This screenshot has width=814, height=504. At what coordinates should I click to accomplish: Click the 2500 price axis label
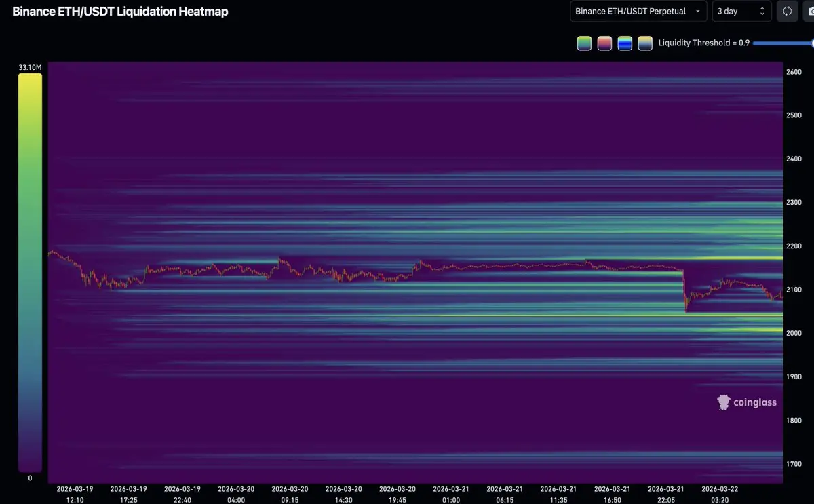794,115
